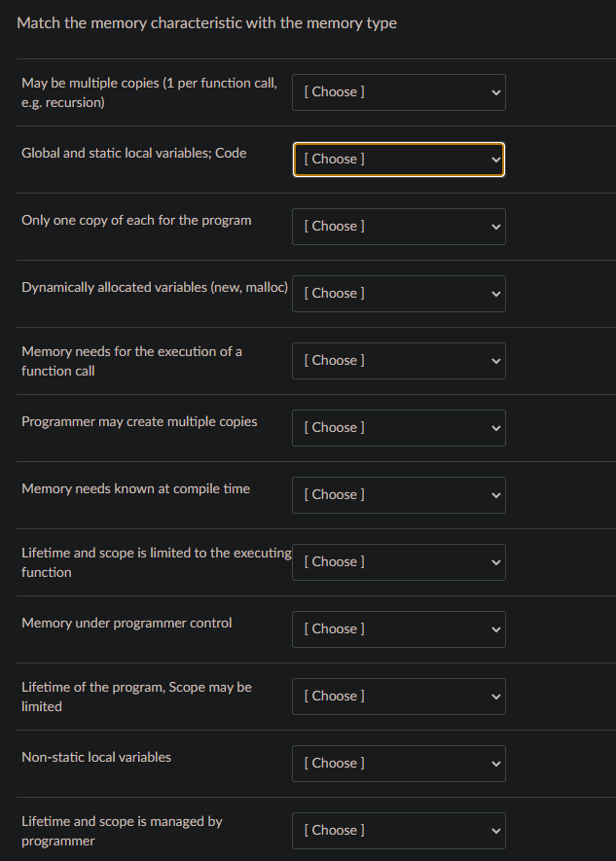The height and width of the screenshot is (861, 616).
Task: Click chevron arrow beside 'Dynamically allocated variables'
Action: (x=495, y=294)
